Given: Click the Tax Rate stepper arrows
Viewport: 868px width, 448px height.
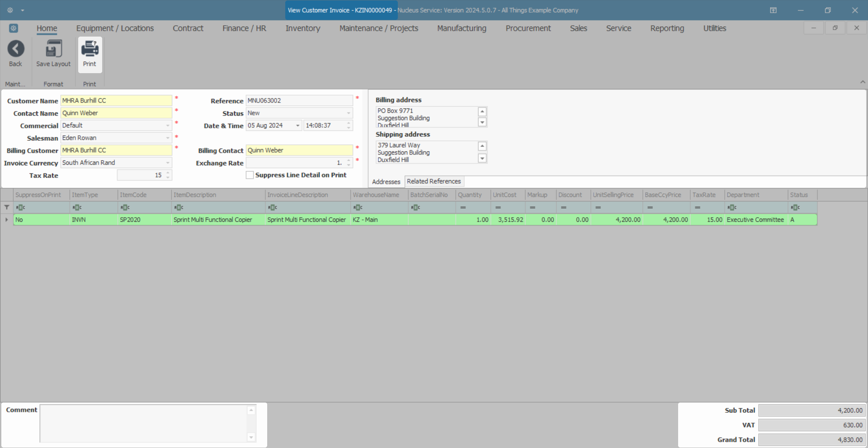Looking at the screenshot, I should point(168,175).
